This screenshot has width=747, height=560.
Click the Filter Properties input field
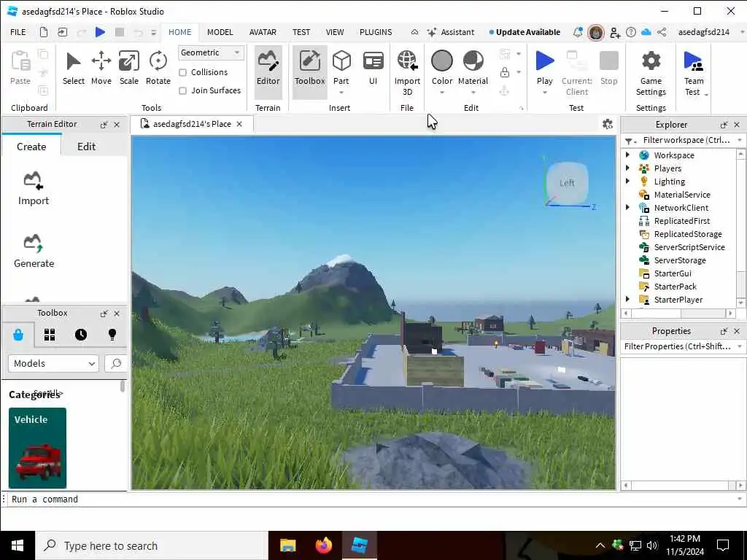click(x=678, y=346)
